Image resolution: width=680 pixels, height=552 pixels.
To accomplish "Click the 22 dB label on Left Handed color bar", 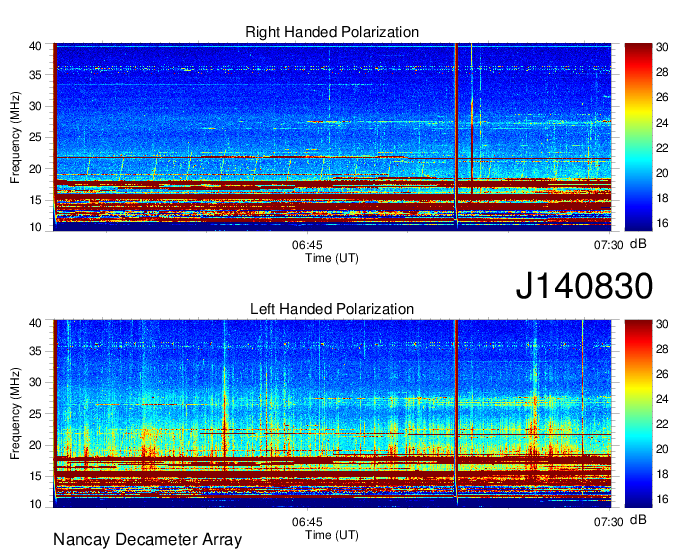I will point(662,424).
